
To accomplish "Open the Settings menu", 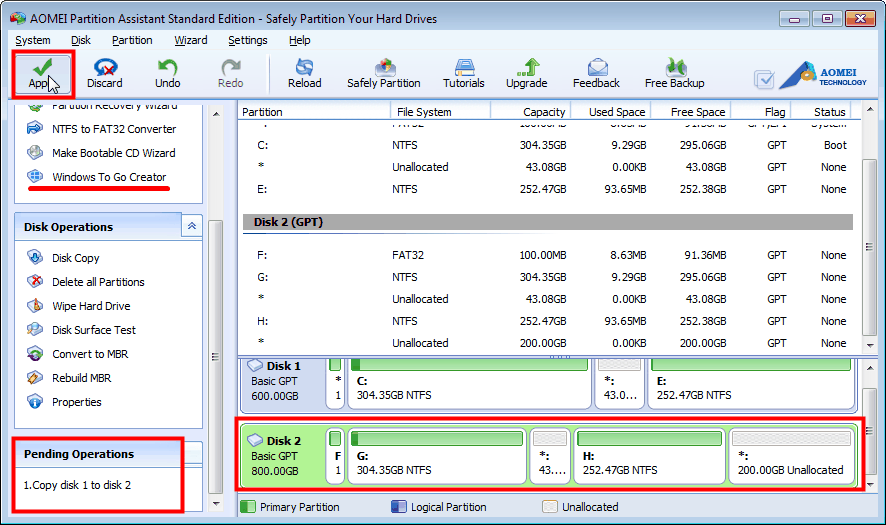I will click(x=247, y=40).
